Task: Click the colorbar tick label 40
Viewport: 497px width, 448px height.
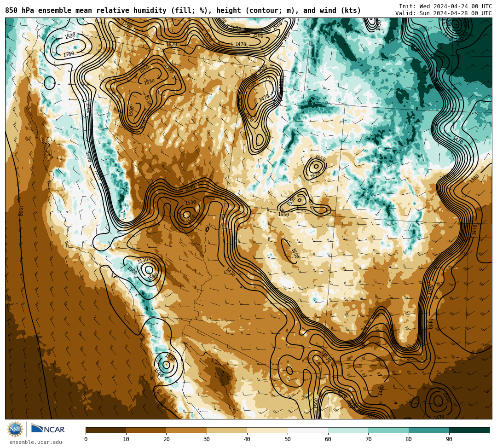Action: (247, 439)
